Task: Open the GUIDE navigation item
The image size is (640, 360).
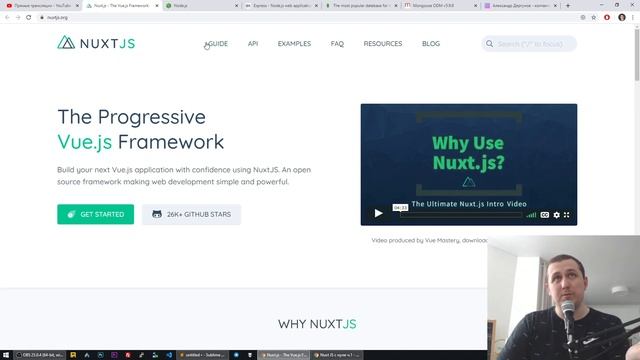Action: [218, 44]
